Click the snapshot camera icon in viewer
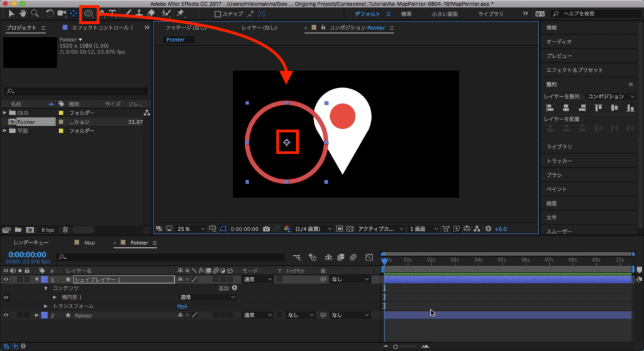The image size is (644, 351). pyautogui.click(x=267, y=228)
